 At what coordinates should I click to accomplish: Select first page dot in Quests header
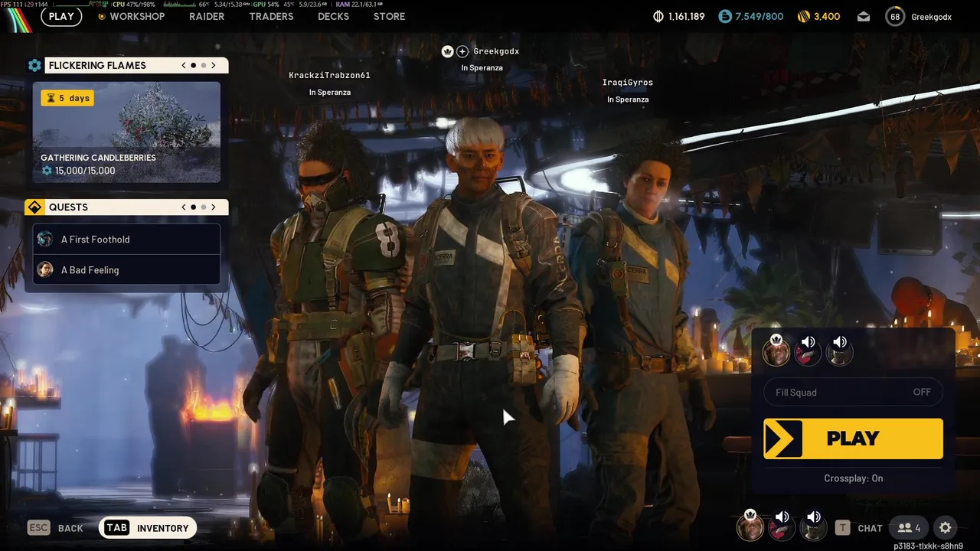[x=194, y=207]
